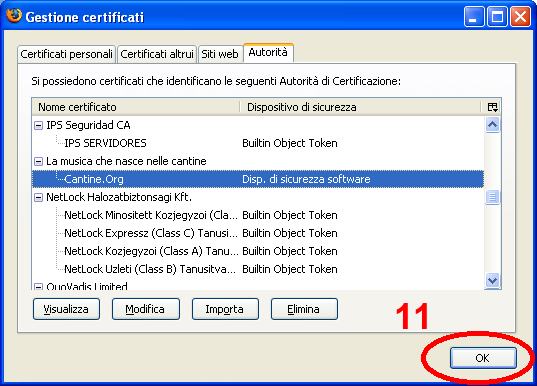Click Builtin Object Token for IPS SERVIDORES
537x386 pixels.
click(290, 143)
